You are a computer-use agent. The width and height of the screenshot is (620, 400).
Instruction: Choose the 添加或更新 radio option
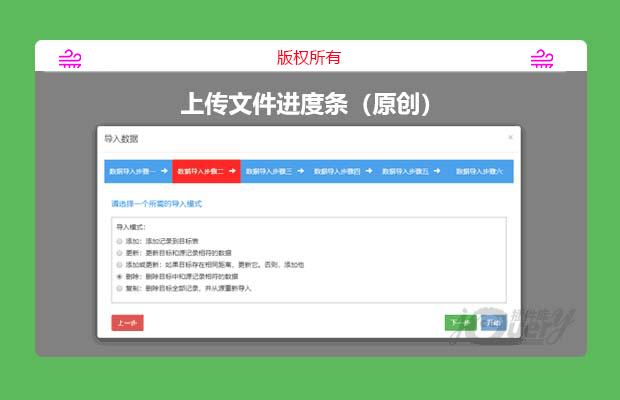point(120,264)
